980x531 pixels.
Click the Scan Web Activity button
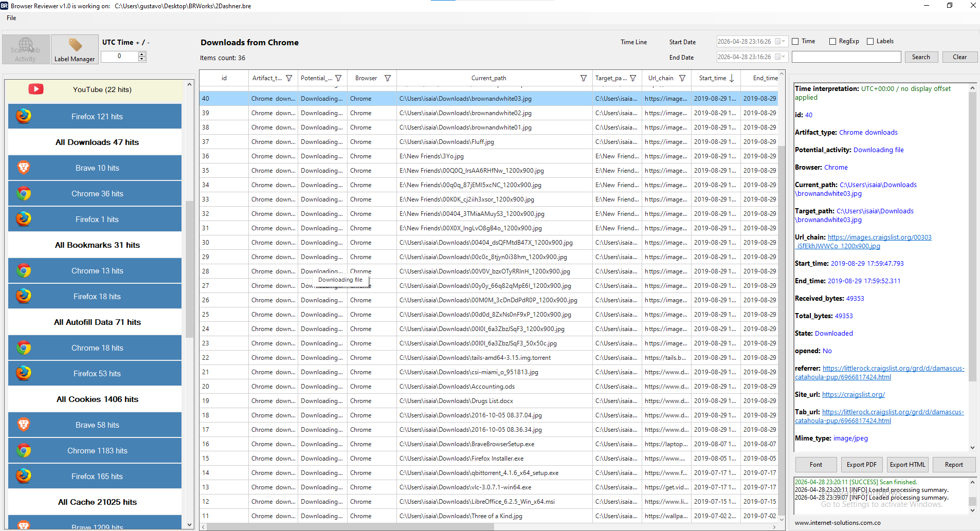pyautogui.click(x=26, y=49)
